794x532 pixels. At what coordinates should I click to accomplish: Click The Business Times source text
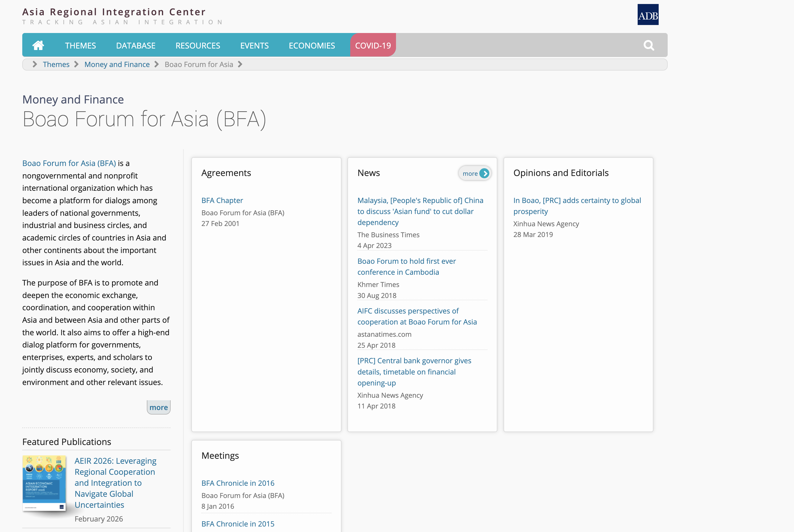388,235
